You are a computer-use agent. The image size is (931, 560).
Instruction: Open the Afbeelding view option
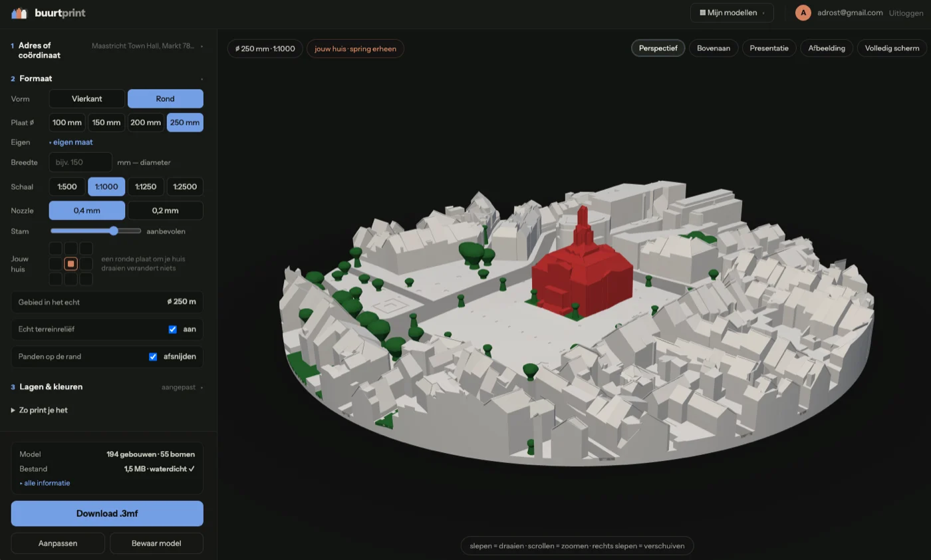pos(827,48)
